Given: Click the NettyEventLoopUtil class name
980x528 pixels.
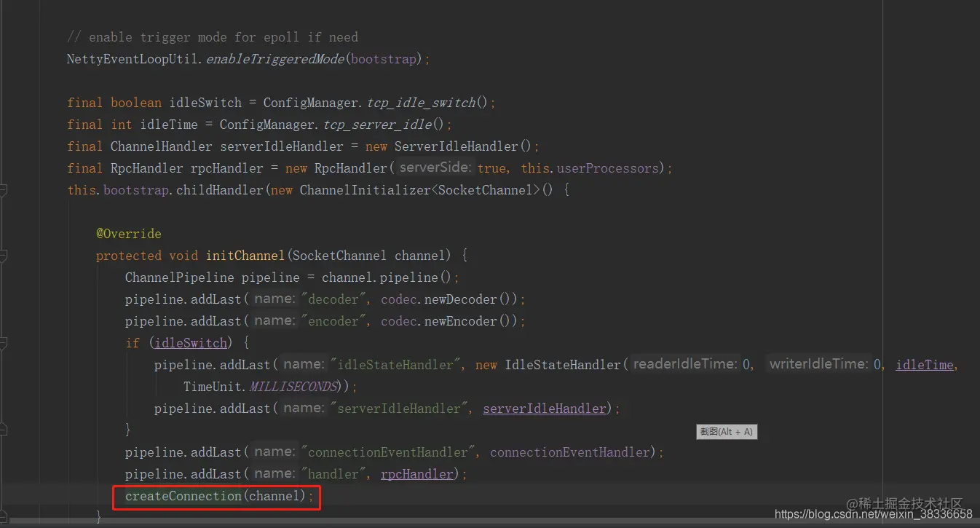Looking at the screenshot, I should click(x=134, y=59).
